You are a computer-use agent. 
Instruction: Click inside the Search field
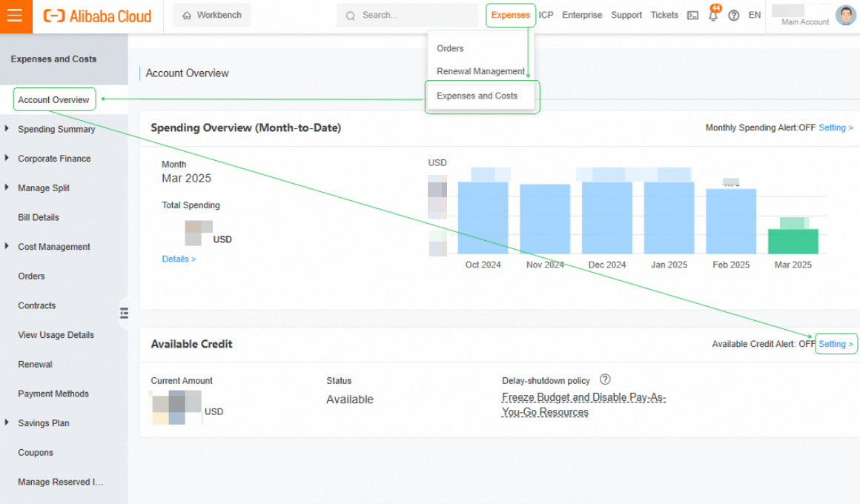[x=408, y=16]
